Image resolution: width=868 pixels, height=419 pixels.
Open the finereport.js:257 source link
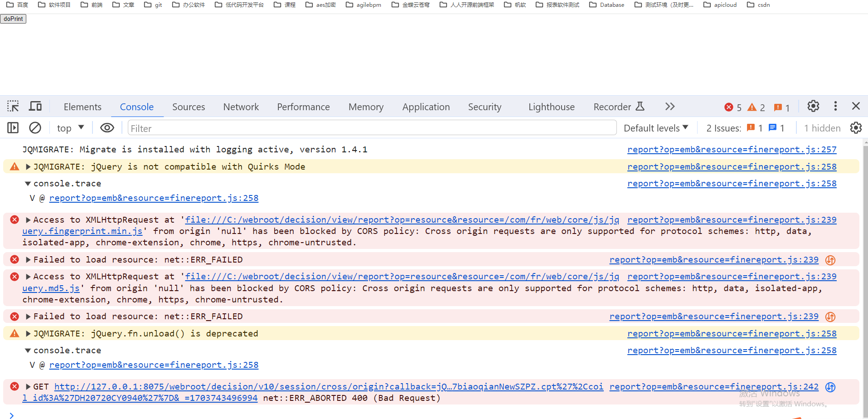[732, 150]
